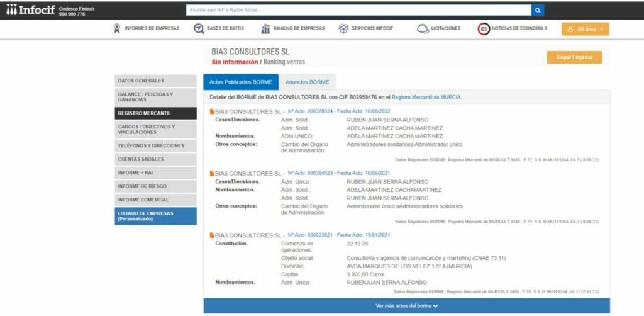The width and height of the screenshot is (644, 316).
Task: Click the Bases de Datos icon
Action: pos(199,28)
